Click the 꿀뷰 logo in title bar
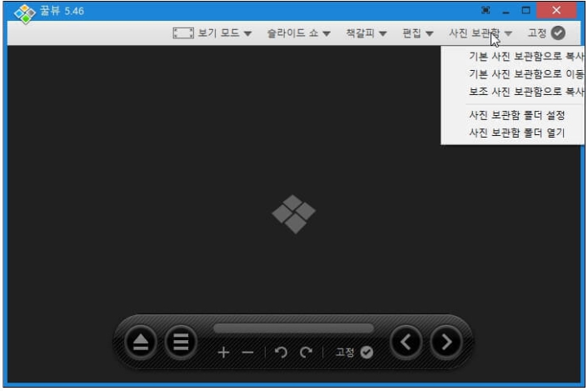Screen dimensions: 588x391 [24, 13]
